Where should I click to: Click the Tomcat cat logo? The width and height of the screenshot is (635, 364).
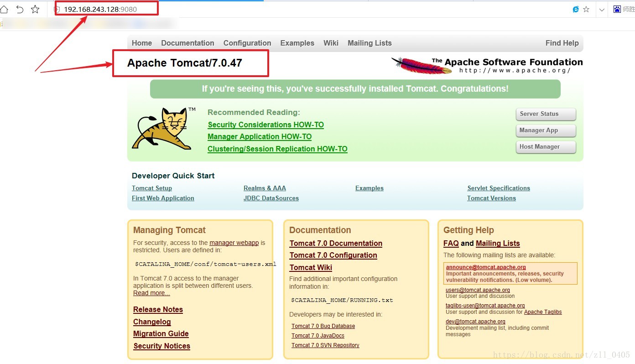point(164,129)
